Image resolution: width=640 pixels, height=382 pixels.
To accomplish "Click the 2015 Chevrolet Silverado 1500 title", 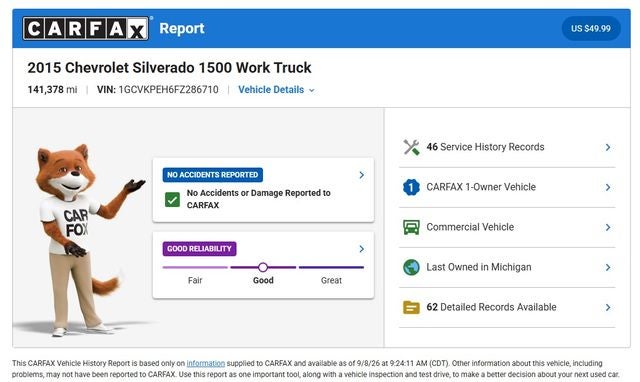I will [169, 68].
